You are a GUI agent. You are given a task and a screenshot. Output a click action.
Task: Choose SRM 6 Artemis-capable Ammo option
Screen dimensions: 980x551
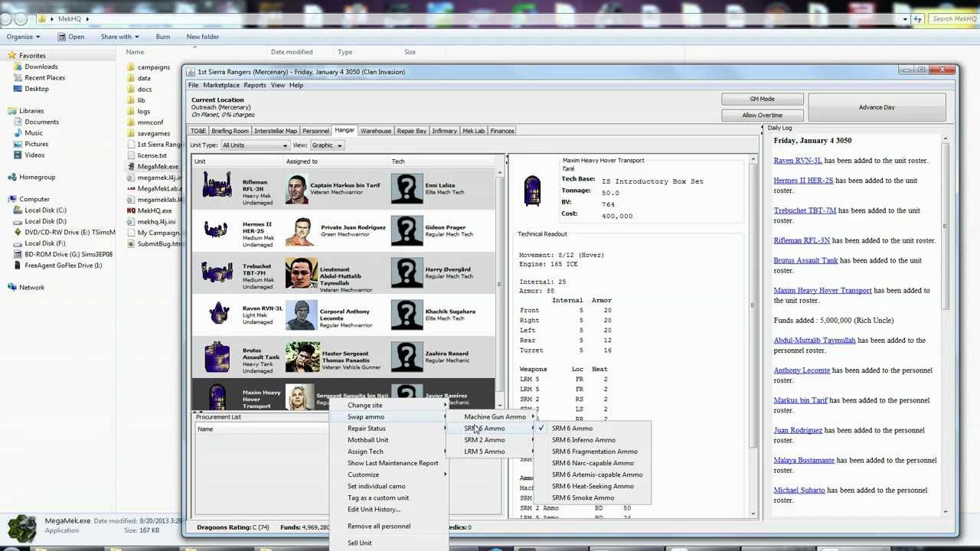pyautogui.click(x=597, y=474)
